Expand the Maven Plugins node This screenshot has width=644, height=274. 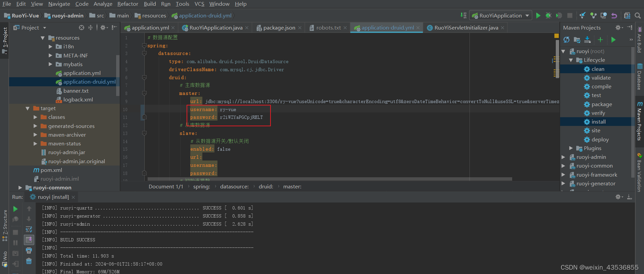571,148
